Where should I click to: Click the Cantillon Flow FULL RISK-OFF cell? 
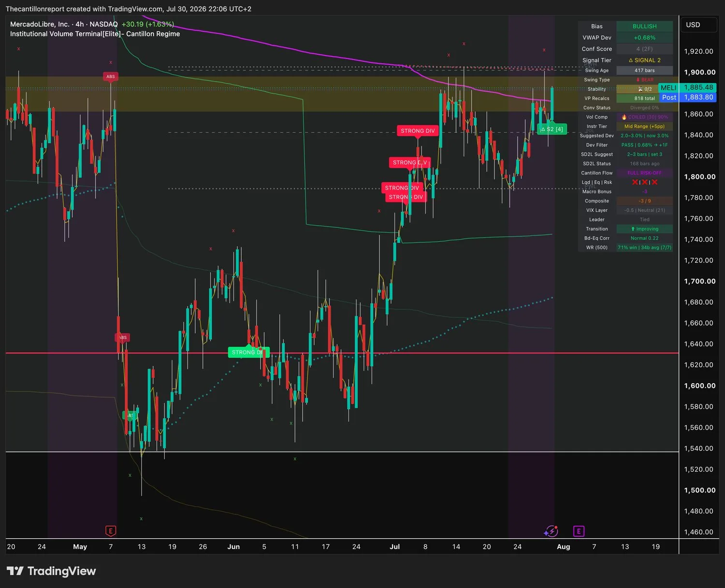[644, 173]
